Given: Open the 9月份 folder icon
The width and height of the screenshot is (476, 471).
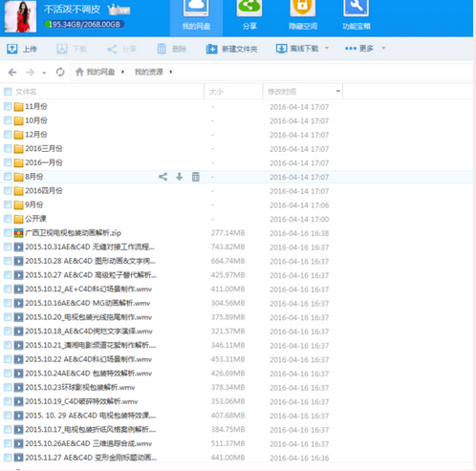Looking at the screenshot, I should tap(19, 204).
